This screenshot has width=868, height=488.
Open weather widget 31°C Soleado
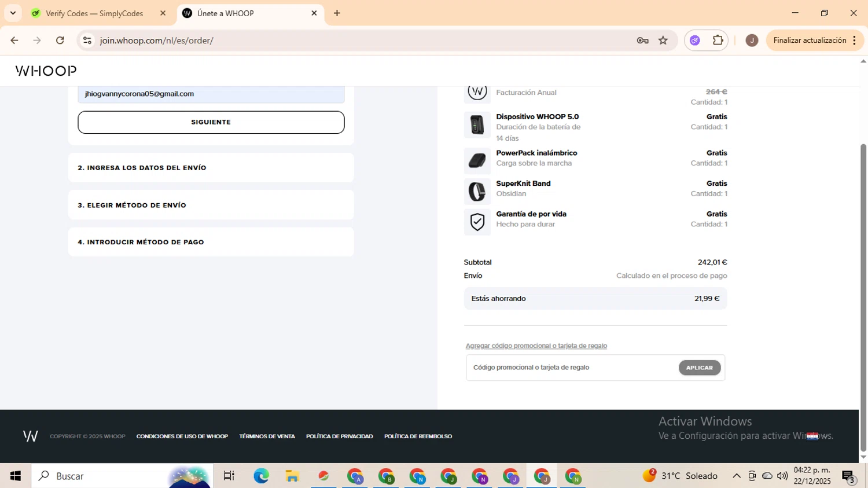681,476
